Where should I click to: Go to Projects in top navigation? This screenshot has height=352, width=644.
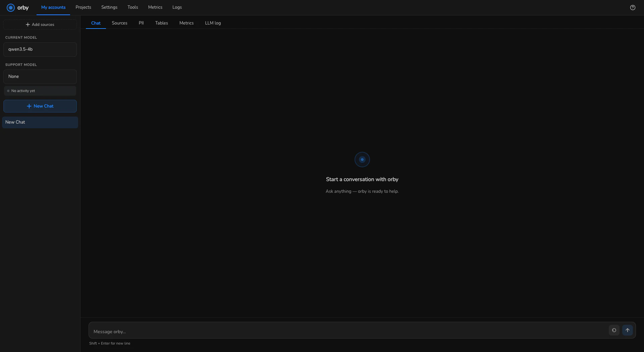(x=83, y=7)
